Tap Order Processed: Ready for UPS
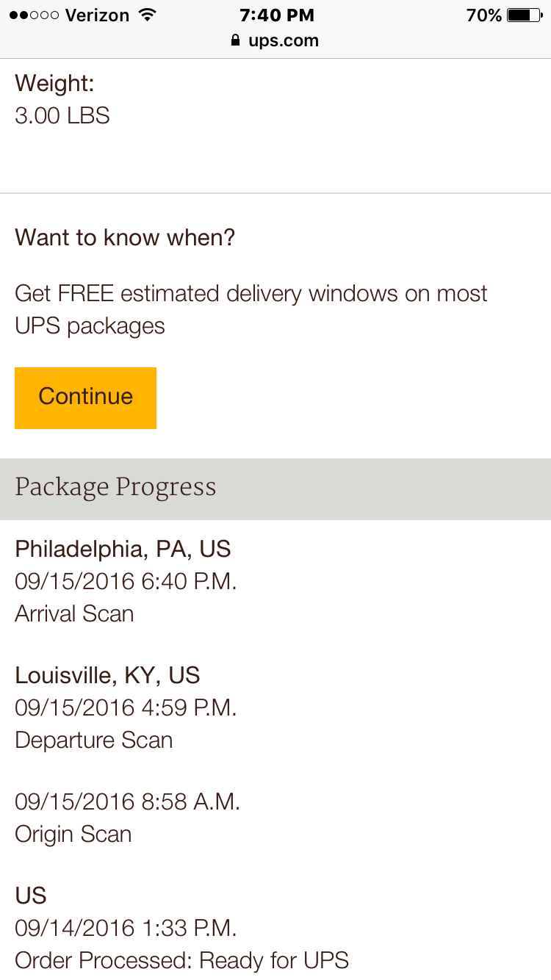The height and width of the screenshot is (980, 551). (181, 960)
